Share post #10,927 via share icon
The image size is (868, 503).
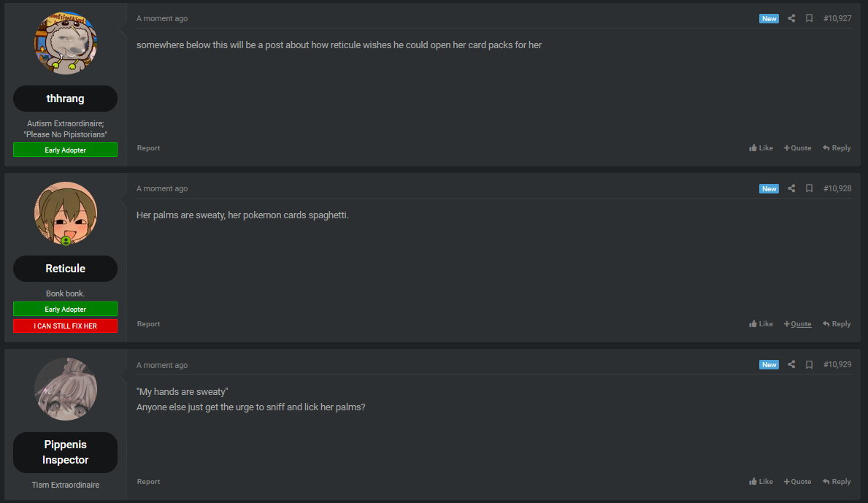[791, 18]
